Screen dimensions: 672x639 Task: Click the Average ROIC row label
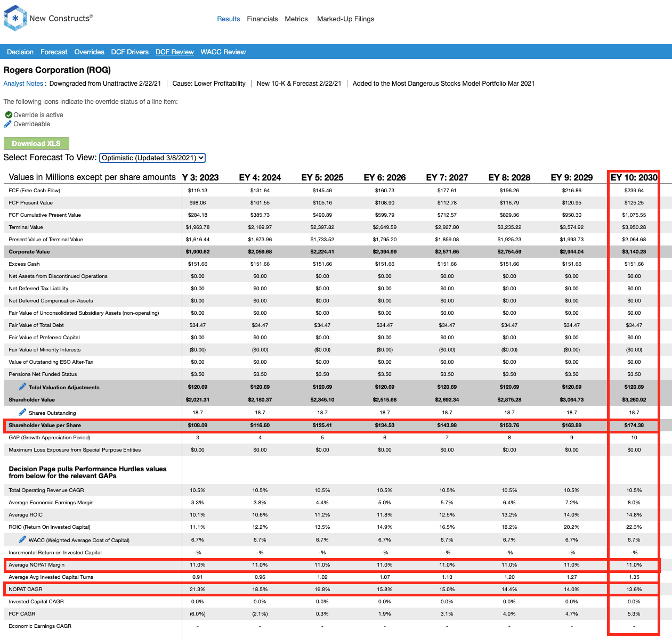(26, 515)
